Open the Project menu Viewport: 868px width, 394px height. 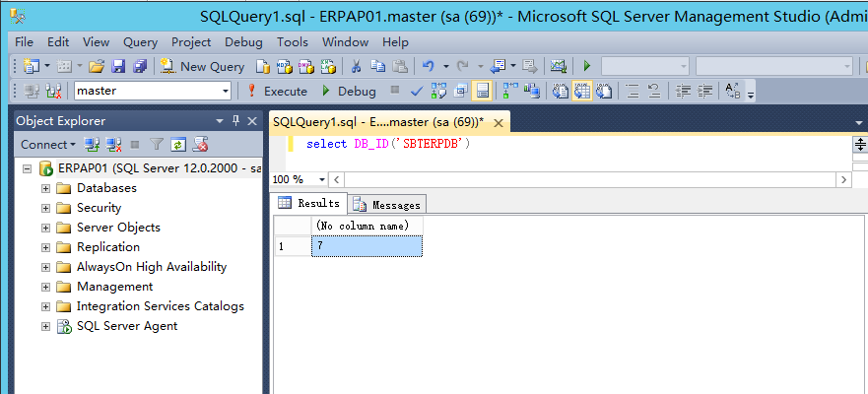(x=191, y=42)
